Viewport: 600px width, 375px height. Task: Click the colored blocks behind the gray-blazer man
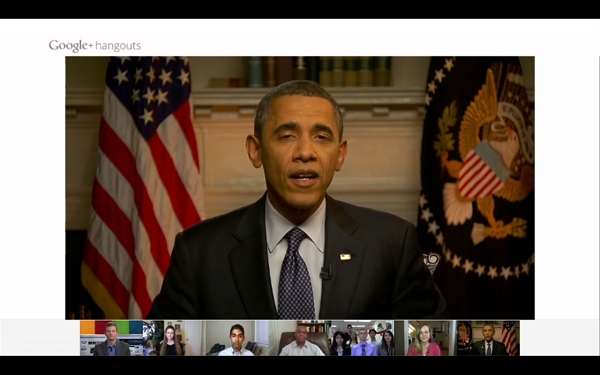tap(111, 328)
